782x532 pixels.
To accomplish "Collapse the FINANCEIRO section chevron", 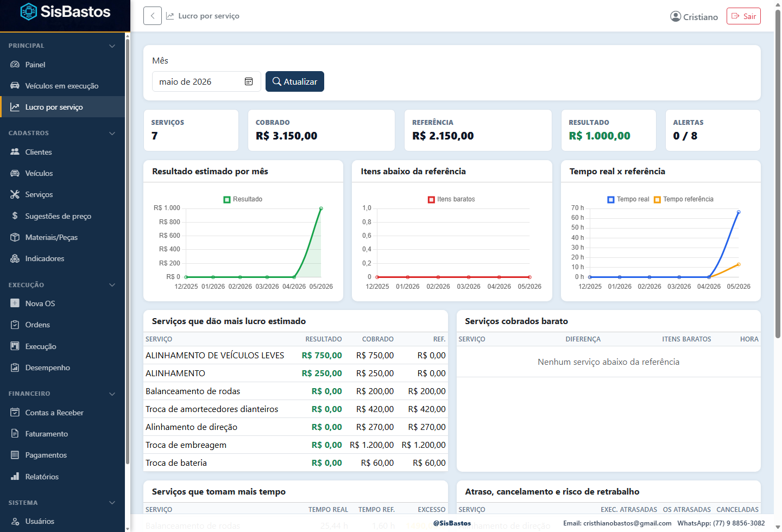I will (112, 394).
